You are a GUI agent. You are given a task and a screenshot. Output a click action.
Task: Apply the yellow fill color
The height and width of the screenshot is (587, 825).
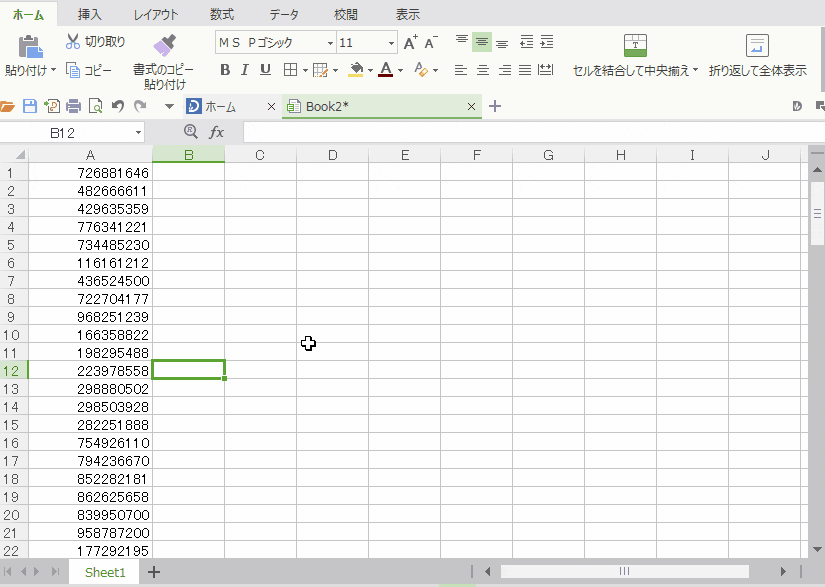(x=356, y=70)
